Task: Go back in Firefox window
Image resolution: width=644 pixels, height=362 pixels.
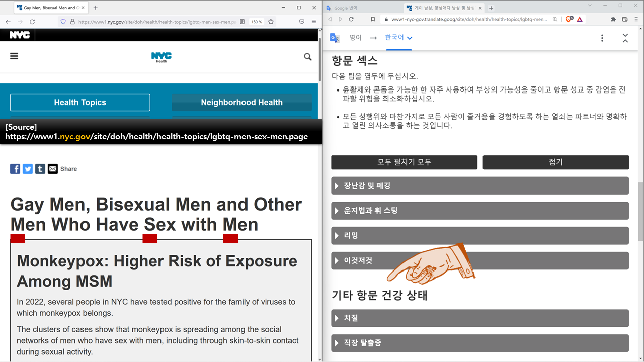Action: click(8, 22)
